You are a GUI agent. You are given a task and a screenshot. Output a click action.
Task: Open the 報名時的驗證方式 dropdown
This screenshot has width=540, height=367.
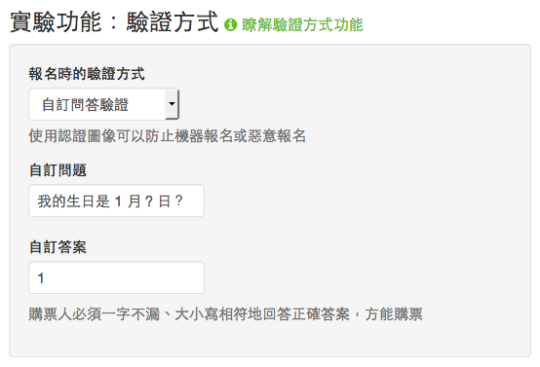[x=104, y=104]
